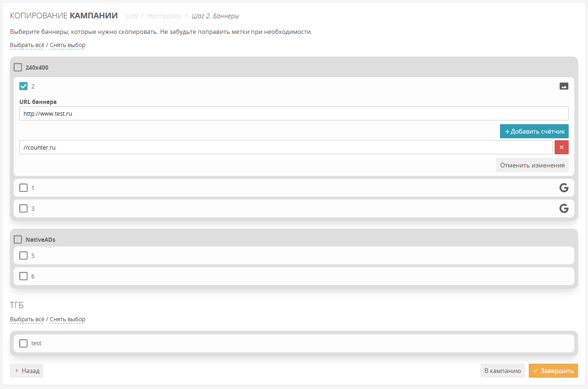Check banner 3 checkbox

point(24,208)
